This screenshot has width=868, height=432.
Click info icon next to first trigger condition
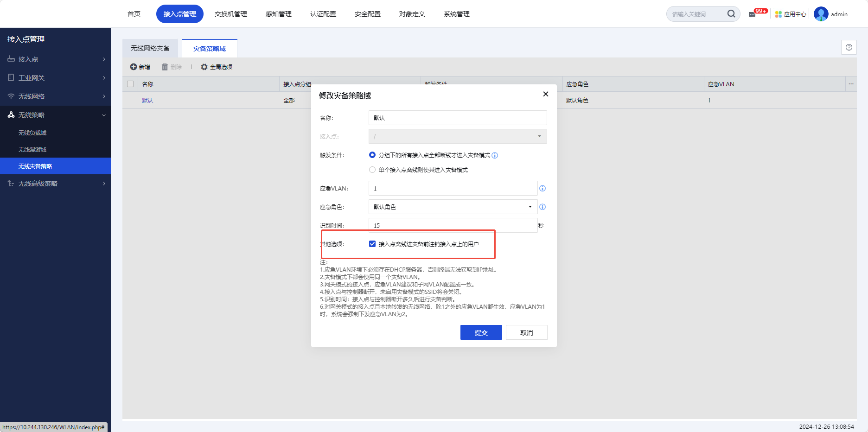(495, 155)
